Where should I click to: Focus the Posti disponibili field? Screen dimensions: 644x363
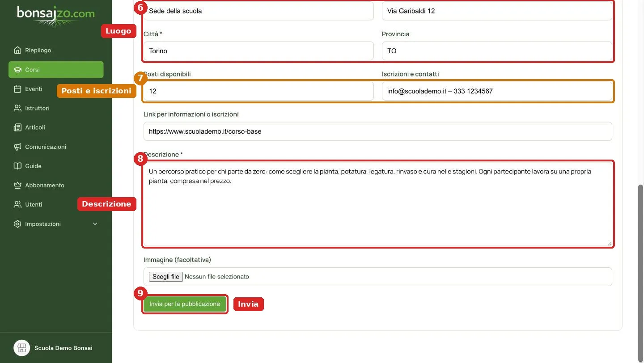click(258, 91)
